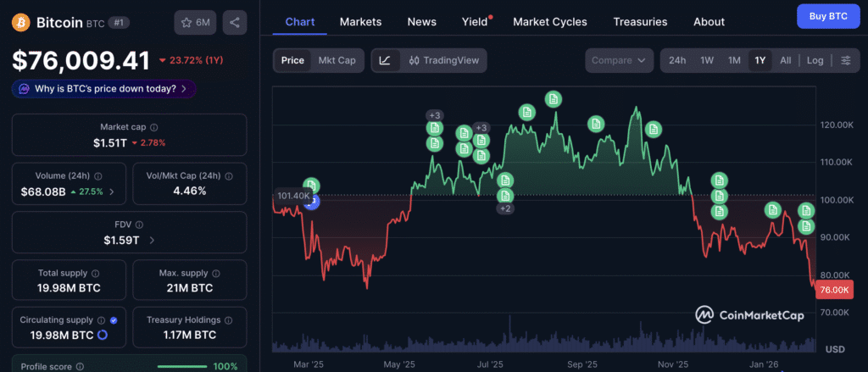Open the news marker near 101.40K label

click(x=312, y=186)
